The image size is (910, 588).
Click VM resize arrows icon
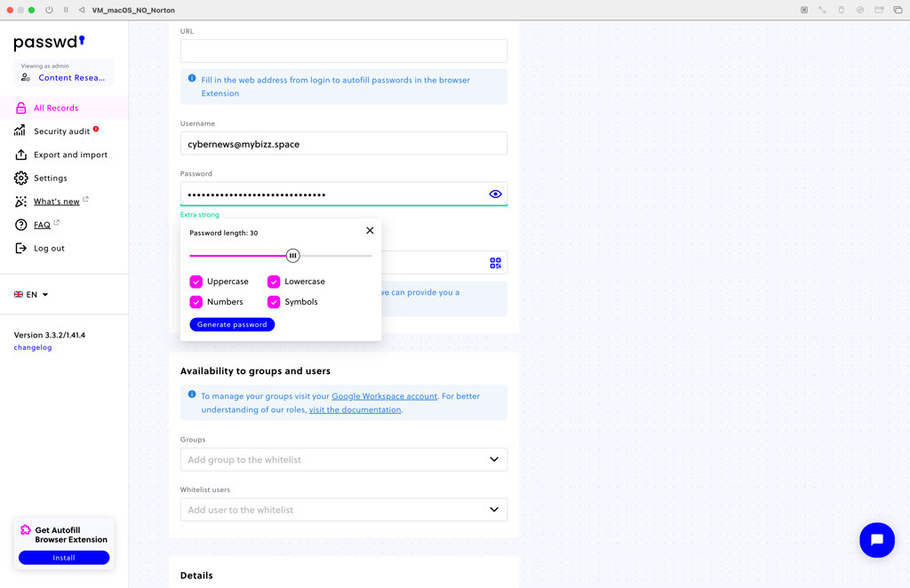[x=822, y=10]
